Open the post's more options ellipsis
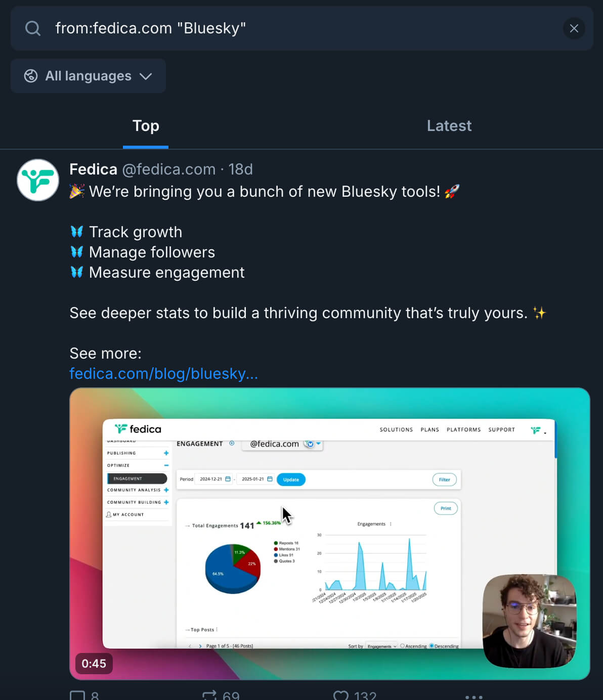 [473, 696]
